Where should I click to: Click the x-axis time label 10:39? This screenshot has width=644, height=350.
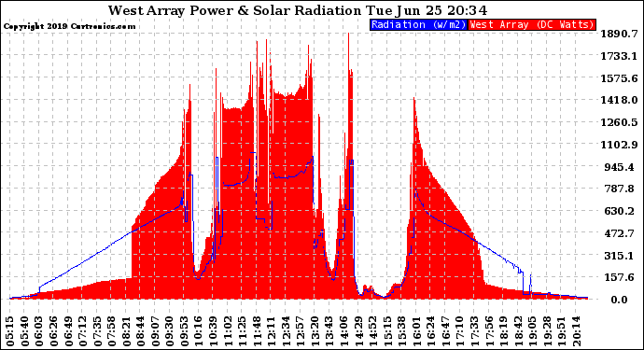tap(213, 331)
